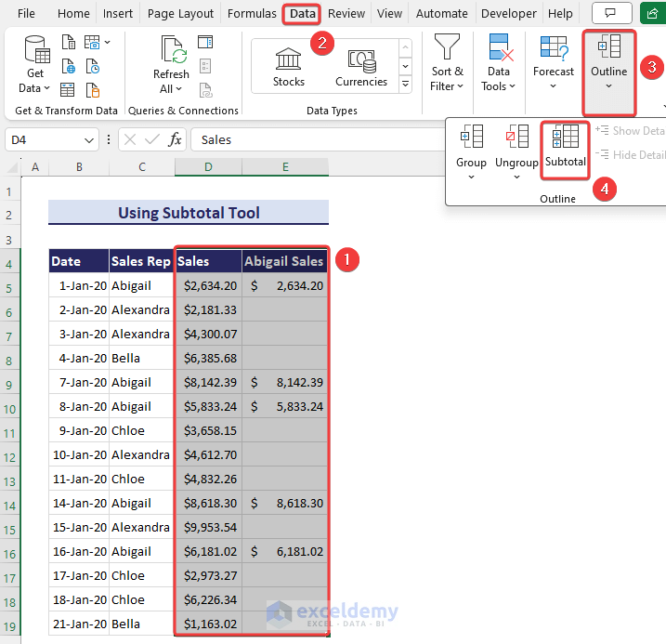This screenshot has width=666, height=644.
Task: Click Using Subtotal Tool title cell
Action: pos(189,213)
